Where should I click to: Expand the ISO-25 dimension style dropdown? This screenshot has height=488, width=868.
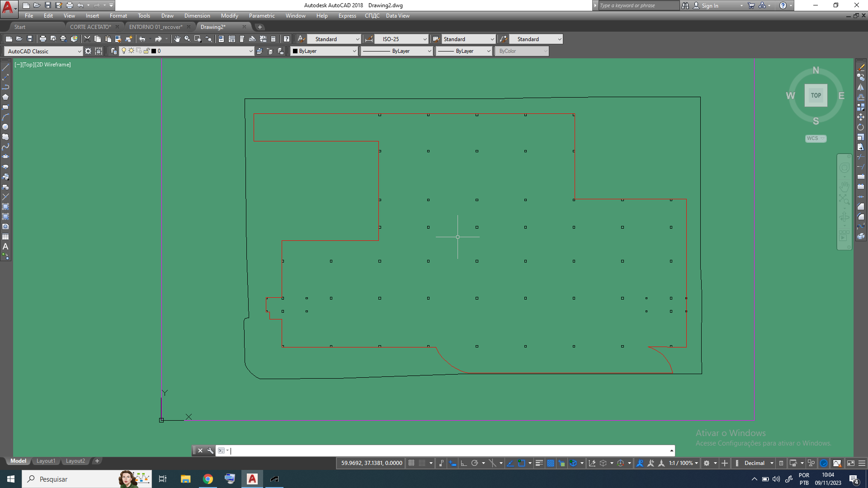[x=425, y=39]
